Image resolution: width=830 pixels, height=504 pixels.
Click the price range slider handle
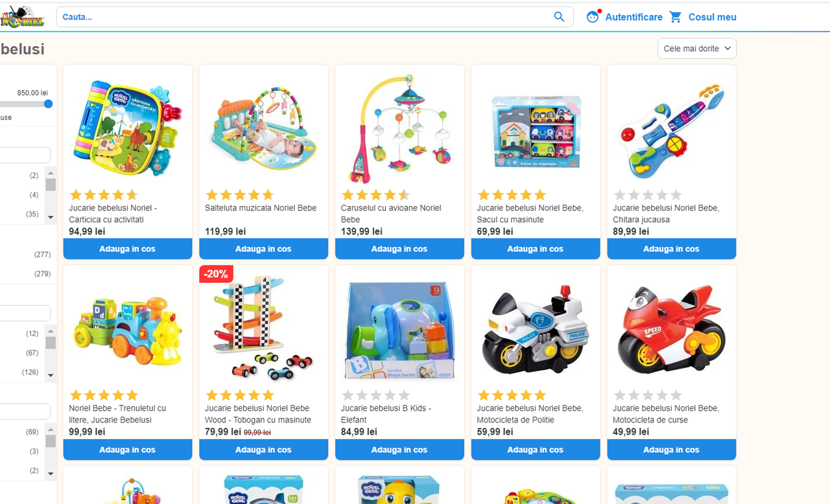(x=48, y=104)
